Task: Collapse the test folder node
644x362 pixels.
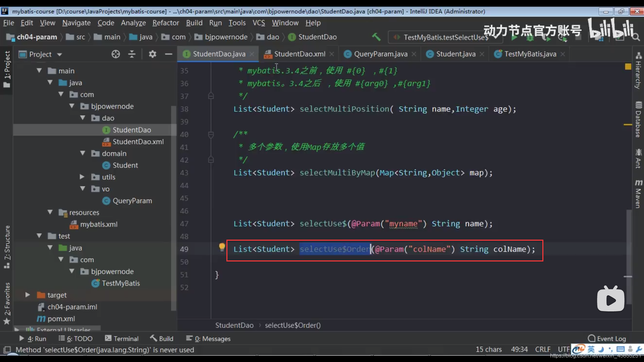Action: (x=39, y=236)
